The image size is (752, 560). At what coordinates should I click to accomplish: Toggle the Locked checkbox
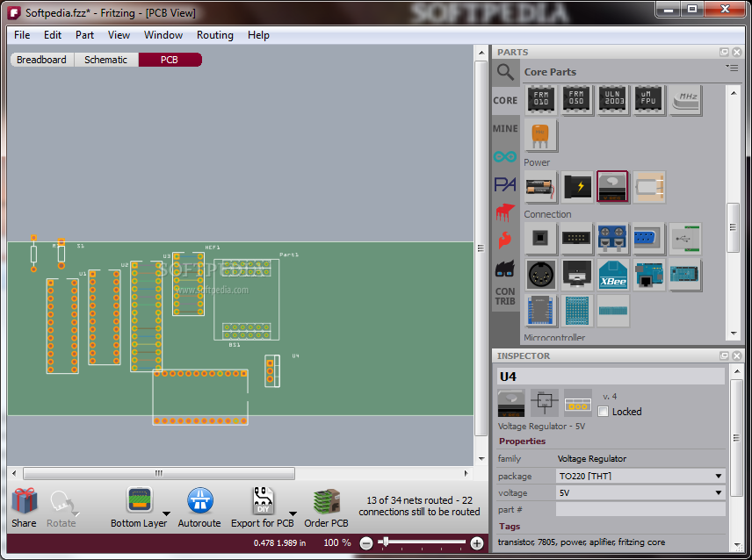[604, 412]
